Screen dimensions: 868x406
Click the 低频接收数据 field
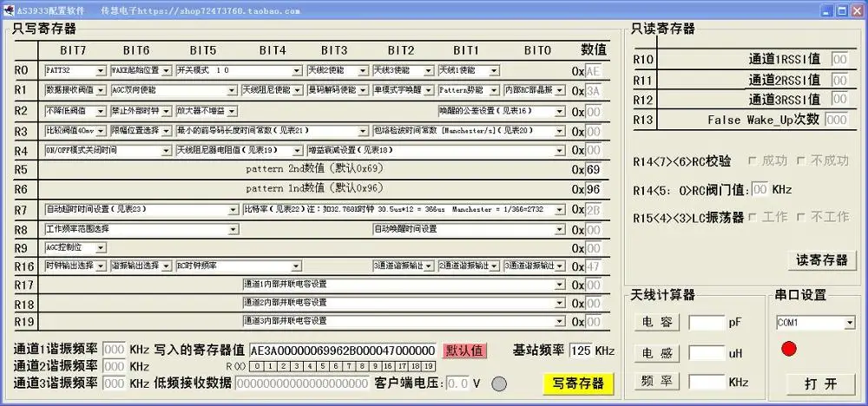(303, 383)
